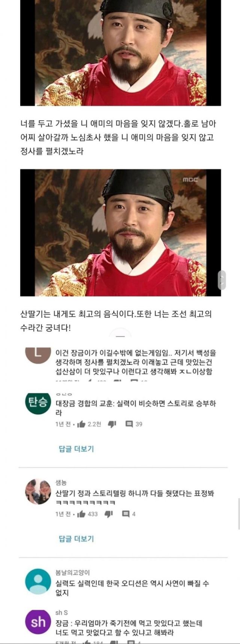
Task: Open 샘농 profile photo avatar
Action: [x=37, y=492]
